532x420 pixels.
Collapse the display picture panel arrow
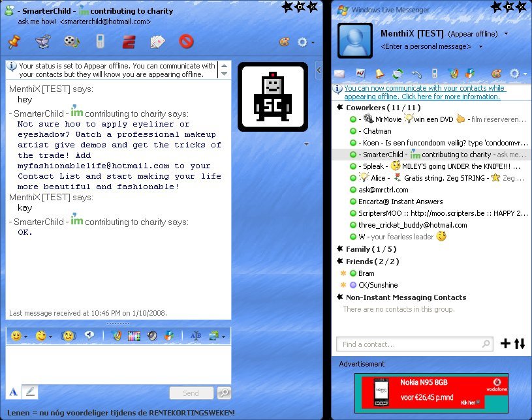[319, 70]
